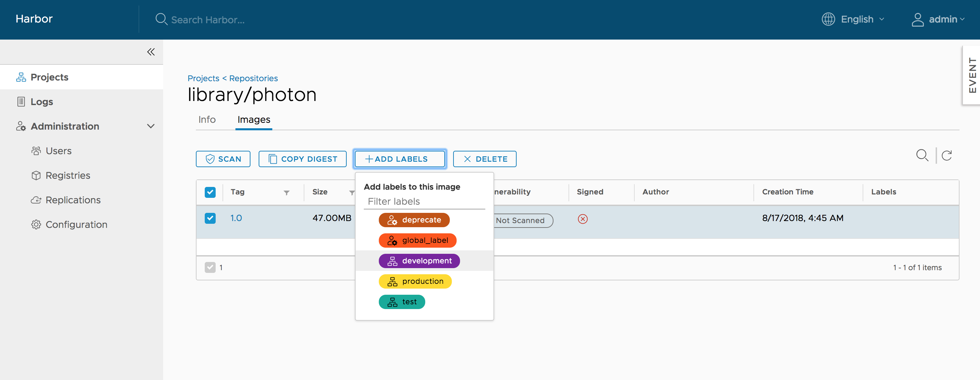Click the Replications sidebar icon

click(x=35, y=199)
